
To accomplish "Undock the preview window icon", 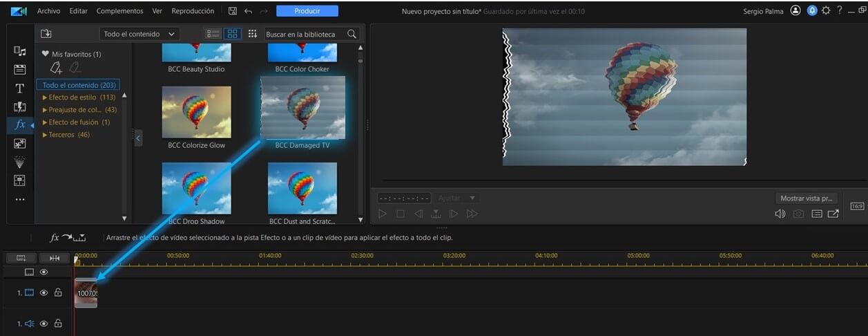I will pyautogui.click(x=833, y=214).
